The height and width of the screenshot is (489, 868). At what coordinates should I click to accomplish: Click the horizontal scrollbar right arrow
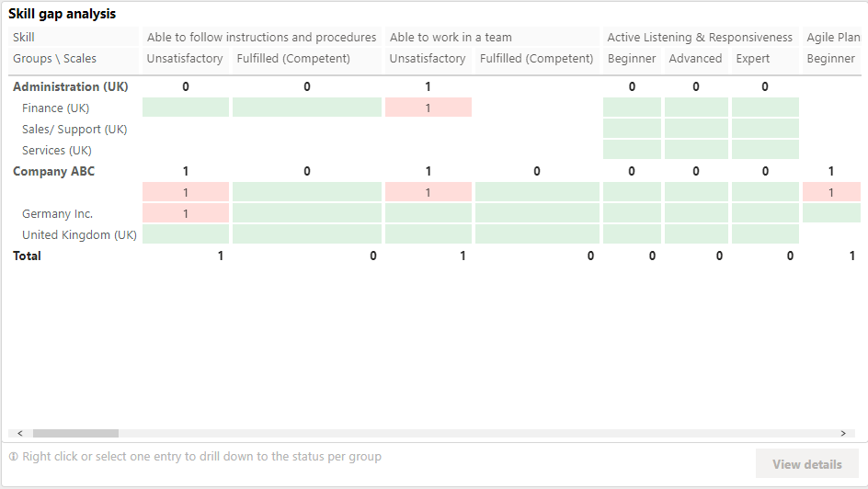tap(842, 433)
